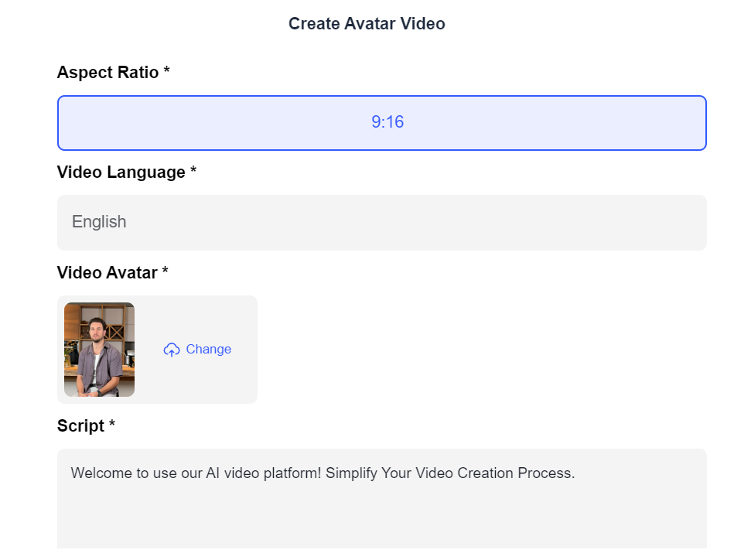This screenshot has width=734, height=560.
Task: Click the cloud upload icon beside Change
Action: [172, 350]
